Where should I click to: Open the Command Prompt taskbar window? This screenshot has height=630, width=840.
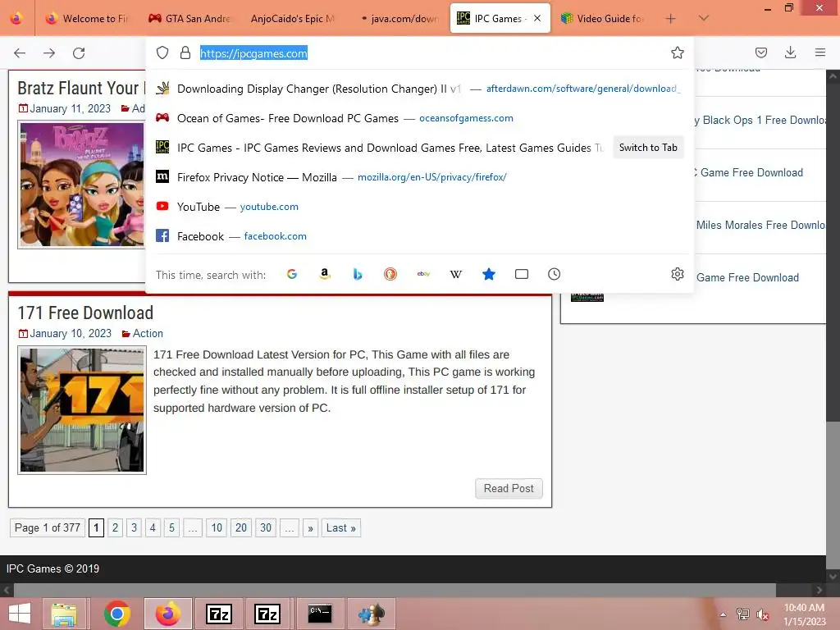(x=320, y=614)
